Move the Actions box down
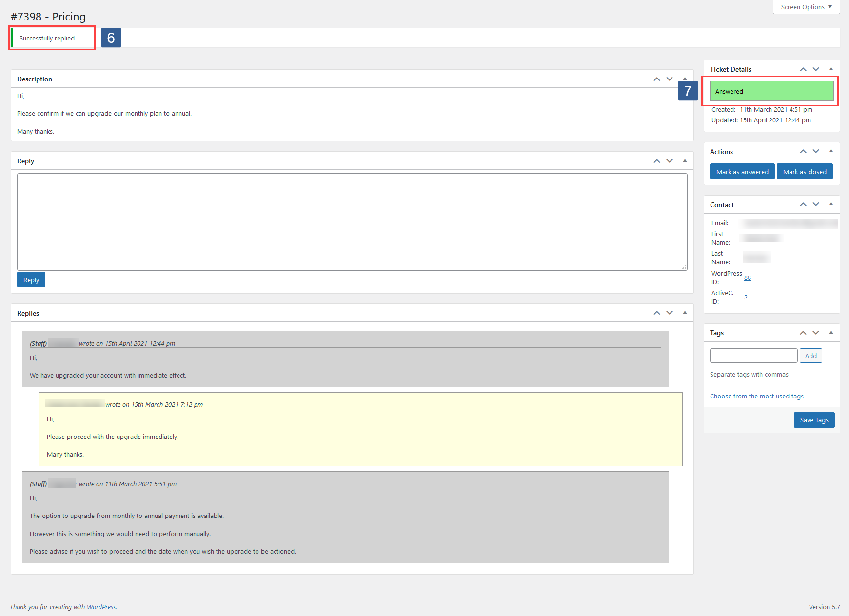The image size is (849, 616). (x=816, y=151)
